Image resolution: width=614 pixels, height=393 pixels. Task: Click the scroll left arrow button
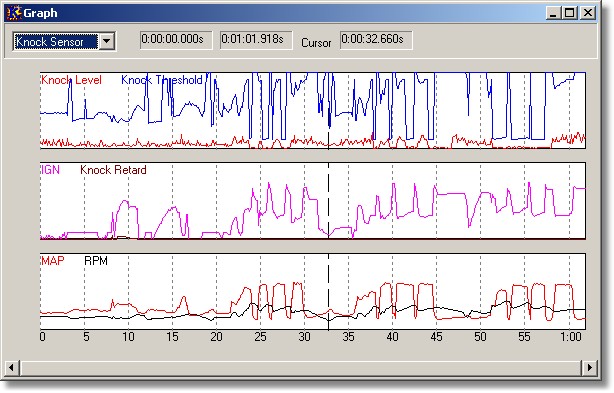[x=11, y=367]
